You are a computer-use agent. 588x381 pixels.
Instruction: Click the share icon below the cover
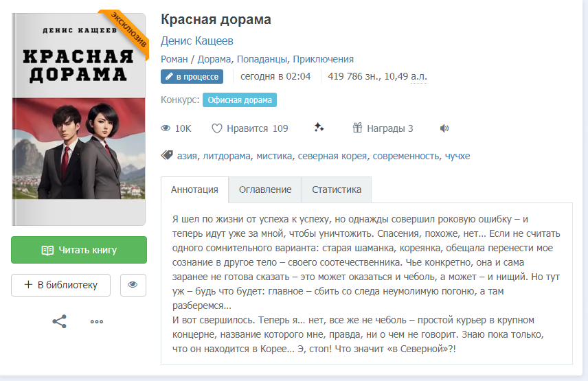pyautogui.click(x=59, y=321)
